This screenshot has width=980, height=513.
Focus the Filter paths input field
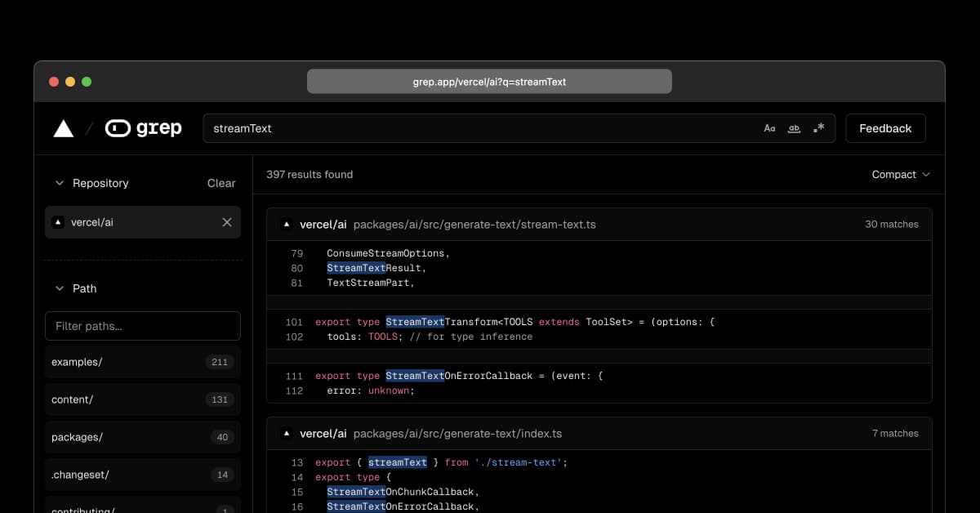143,326
